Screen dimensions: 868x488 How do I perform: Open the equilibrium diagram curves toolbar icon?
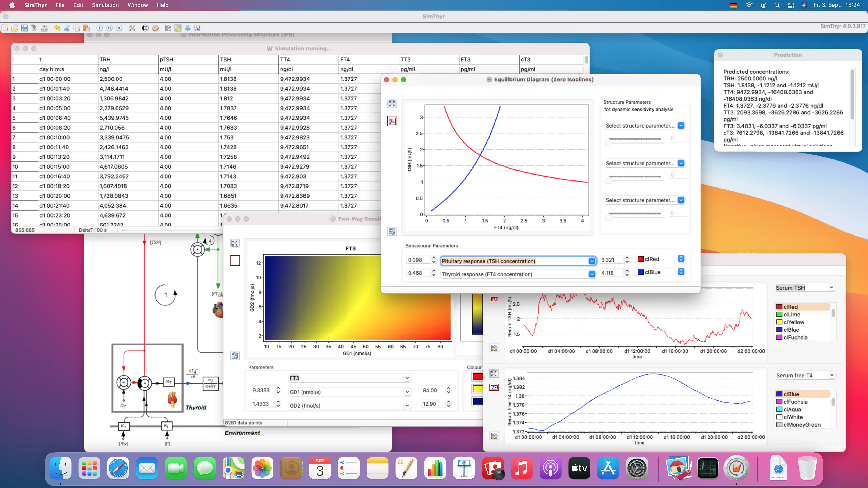click(x=198, y=28)
